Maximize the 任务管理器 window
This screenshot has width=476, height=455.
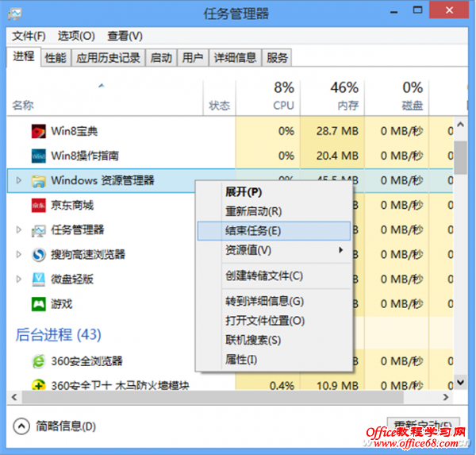click(418, 10)
